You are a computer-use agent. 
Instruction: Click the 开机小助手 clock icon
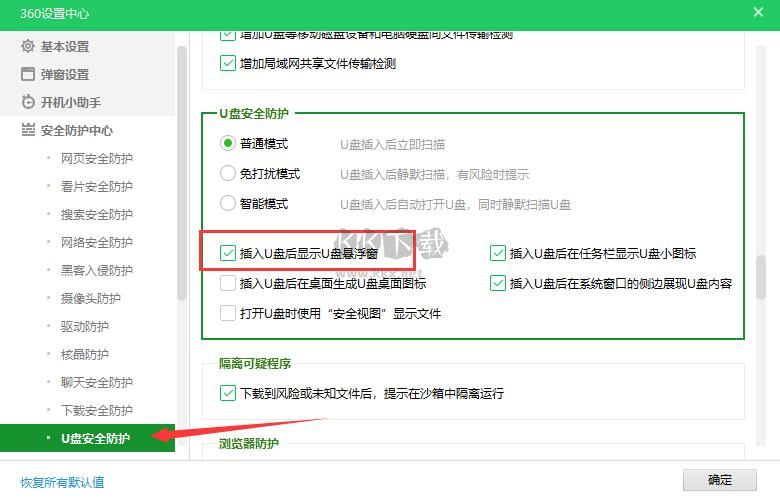[28, 102]
